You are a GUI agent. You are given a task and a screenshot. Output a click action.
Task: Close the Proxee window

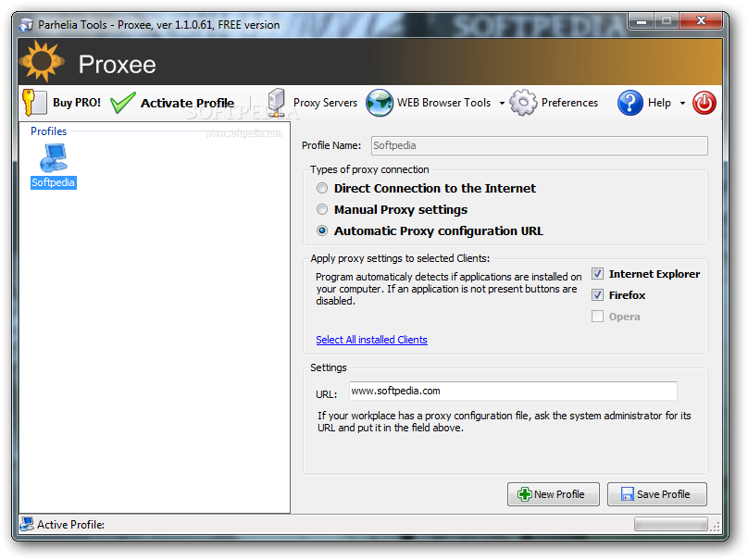coord(701,20)
